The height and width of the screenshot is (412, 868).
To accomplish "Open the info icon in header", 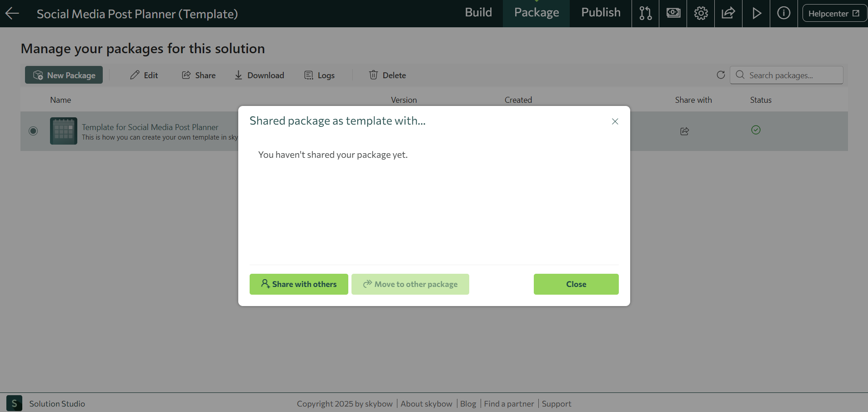I will tap(783, 14).
